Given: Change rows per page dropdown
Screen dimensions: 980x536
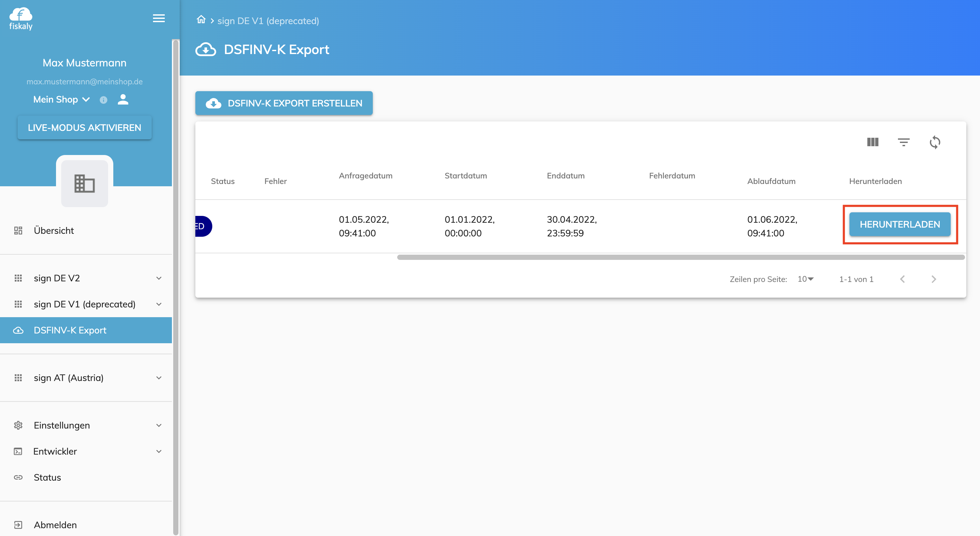Looking at the screenshot, I should [805, 279].
